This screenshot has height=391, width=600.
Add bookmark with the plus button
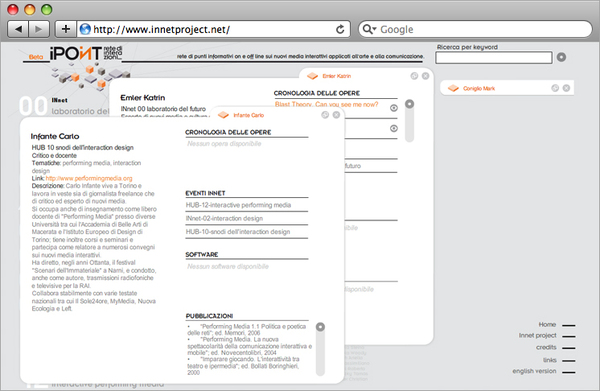(66, 29)
